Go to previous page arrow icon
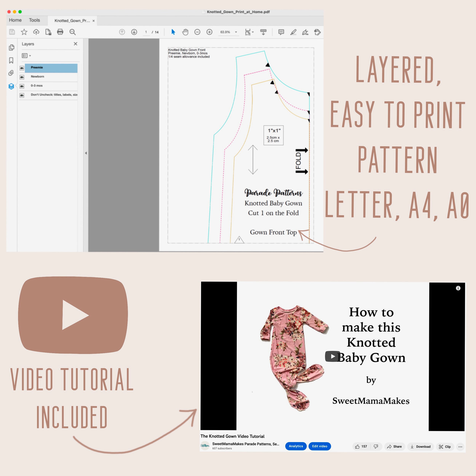 pos(122,32)
